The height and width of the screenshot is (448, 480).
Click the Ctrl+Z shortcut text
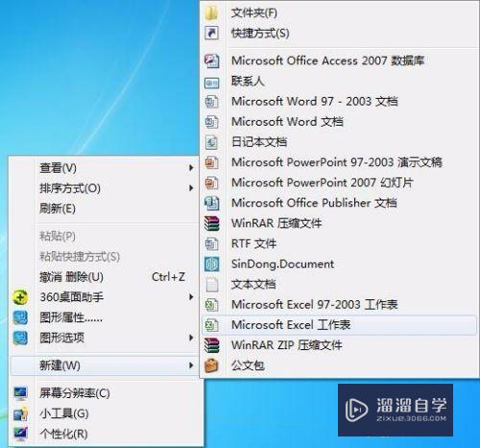[x=168, y=277]
